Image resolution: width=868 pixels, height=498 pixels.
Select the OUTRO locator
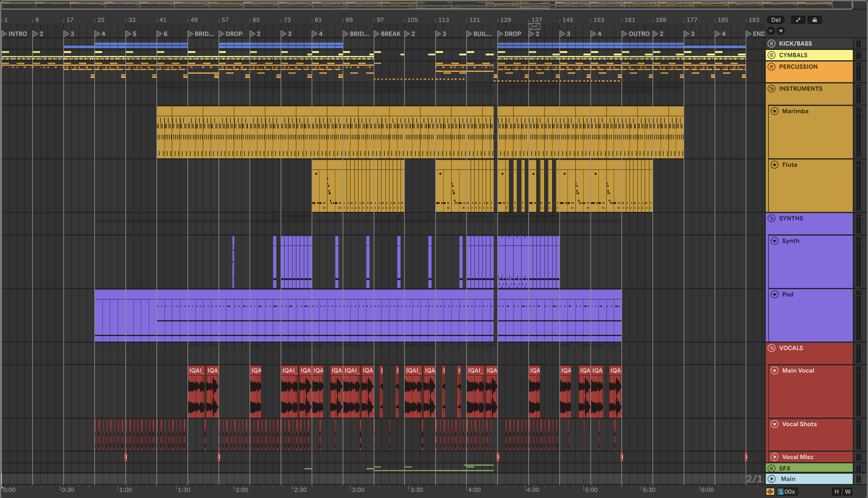click(635, 34)
